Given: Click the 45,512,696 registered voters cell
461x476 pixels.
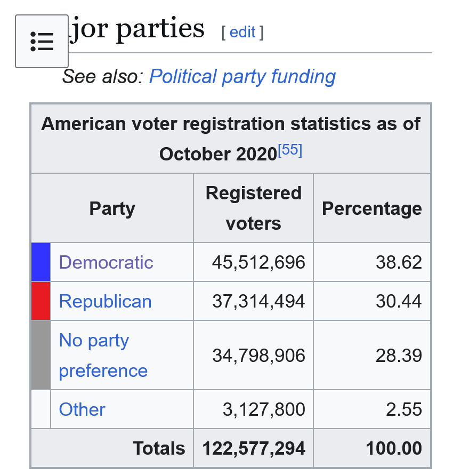Looking at the screenshot, I should [x=258, y=262].
